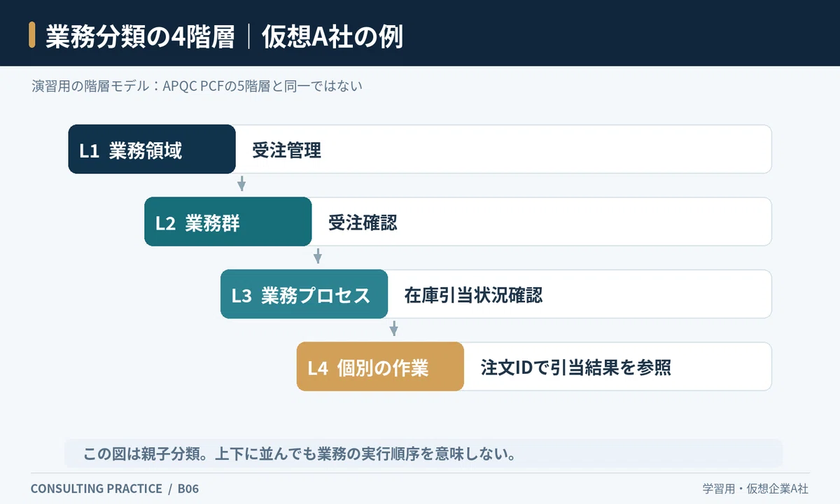Viewport: 840px width, 504px height.
Task: Click the 注文IDで引当結果を参照 text
Action: pos(576,367)
